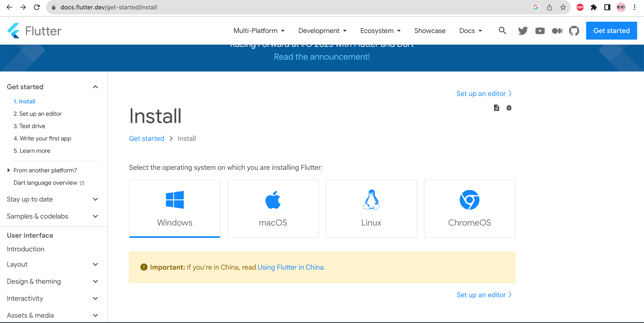Click the browser profile avatar
644x323 pixels.
621,7
